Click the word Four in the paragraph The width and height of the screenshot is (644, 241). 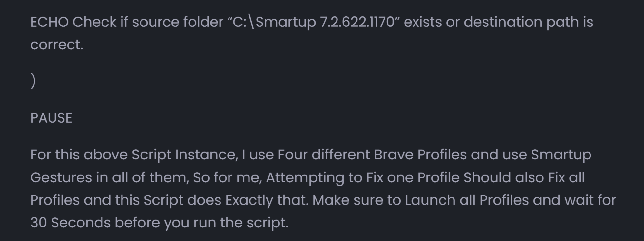click(x=292, y=155)
